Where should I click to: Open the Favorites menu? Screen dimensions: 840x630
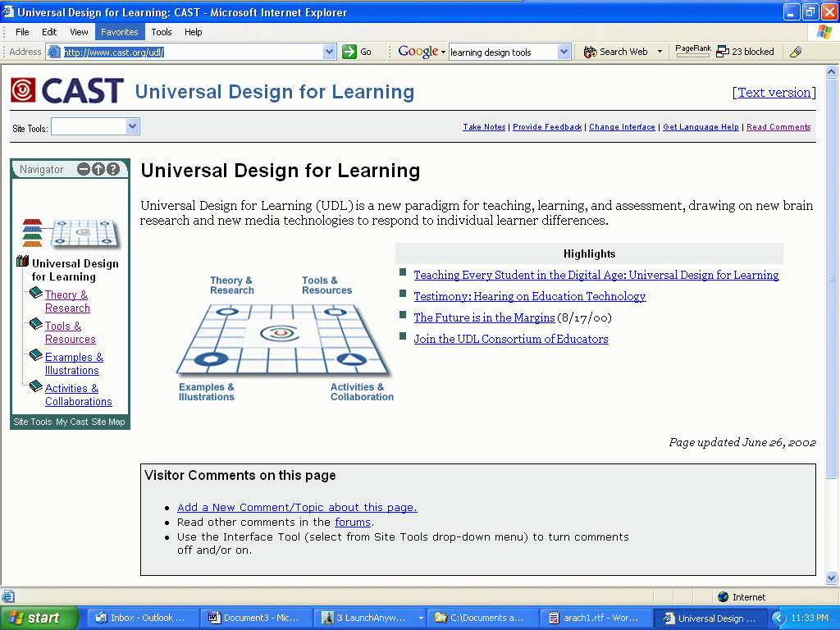[120, 32]
